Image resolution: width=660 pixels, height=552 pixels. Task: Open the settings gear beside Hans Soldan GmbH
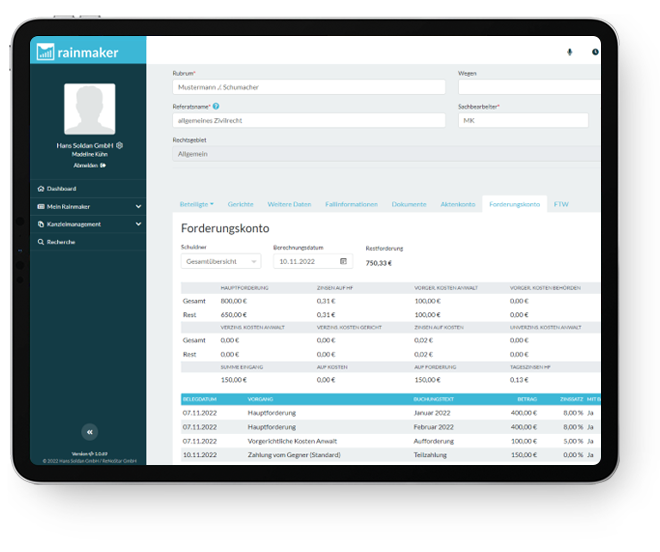pos(120,145)
